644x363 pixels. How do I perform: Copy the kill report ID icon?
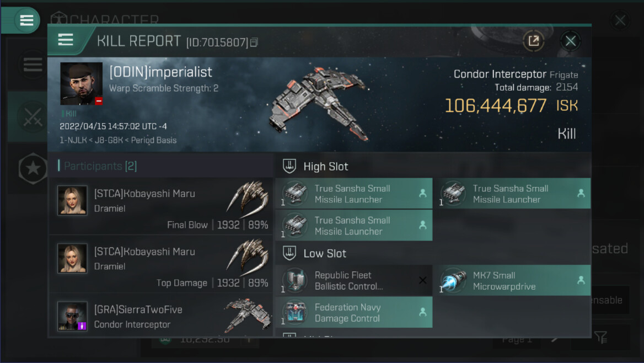254,42
